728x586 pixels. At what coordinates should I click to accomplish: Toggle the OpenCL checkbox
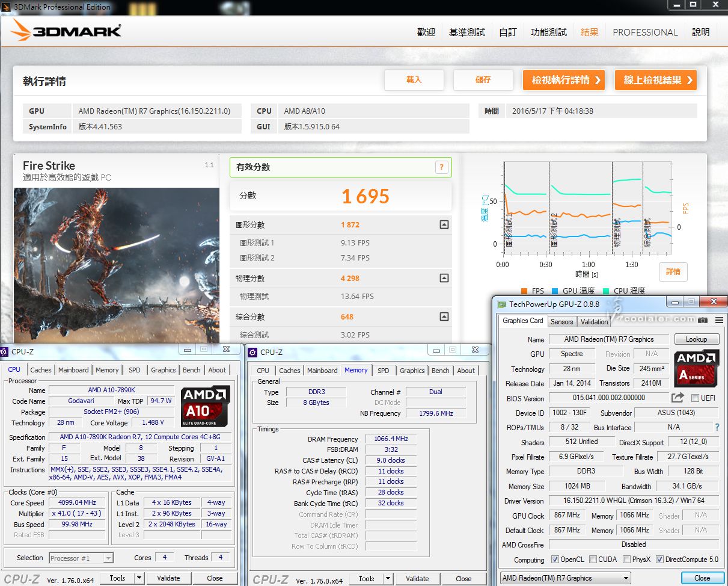pyautogui.click(x=555, y=560)
